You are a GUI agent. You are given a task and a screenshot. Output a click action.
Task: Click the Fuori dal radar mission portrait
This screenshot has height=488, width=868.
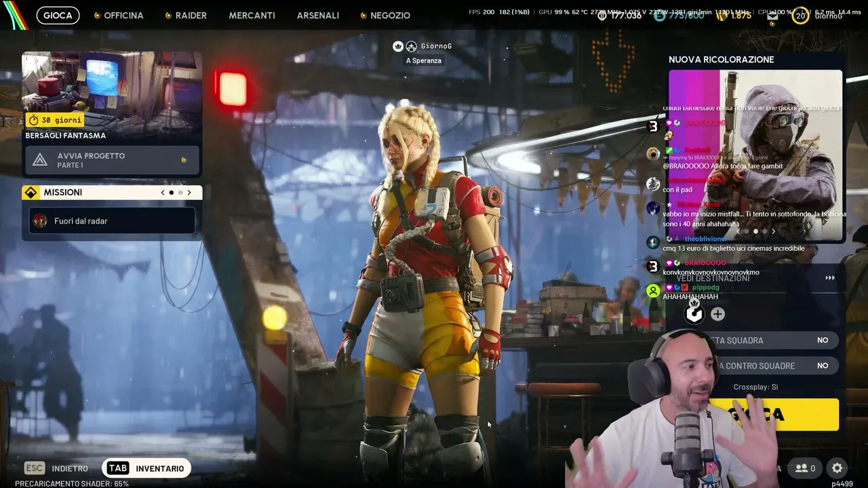pyautogui.click(x=40, y=221)
